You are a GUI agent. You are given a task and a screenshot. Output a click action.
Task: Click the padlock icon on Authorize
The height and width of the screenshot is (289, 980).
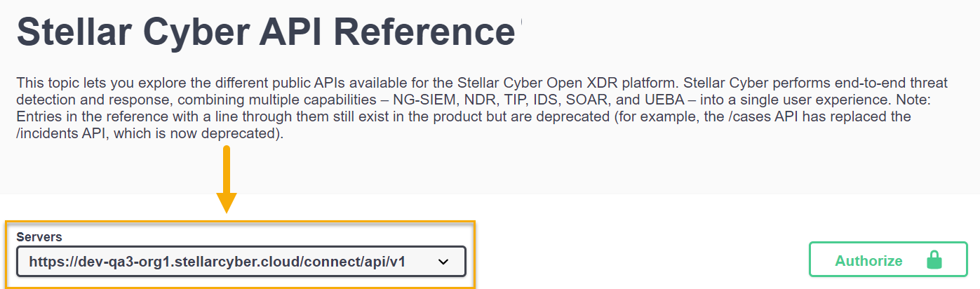(934, 261)
